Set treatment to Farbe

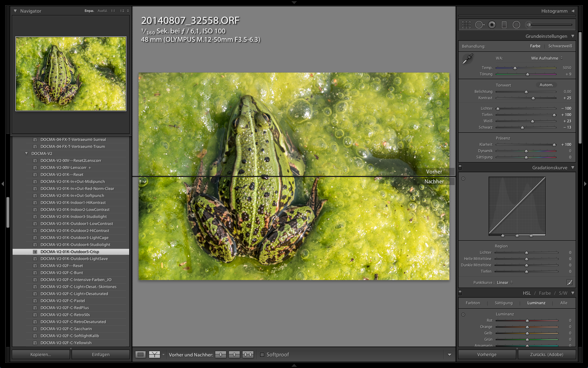pyautogui.click(x=535, y=46)
